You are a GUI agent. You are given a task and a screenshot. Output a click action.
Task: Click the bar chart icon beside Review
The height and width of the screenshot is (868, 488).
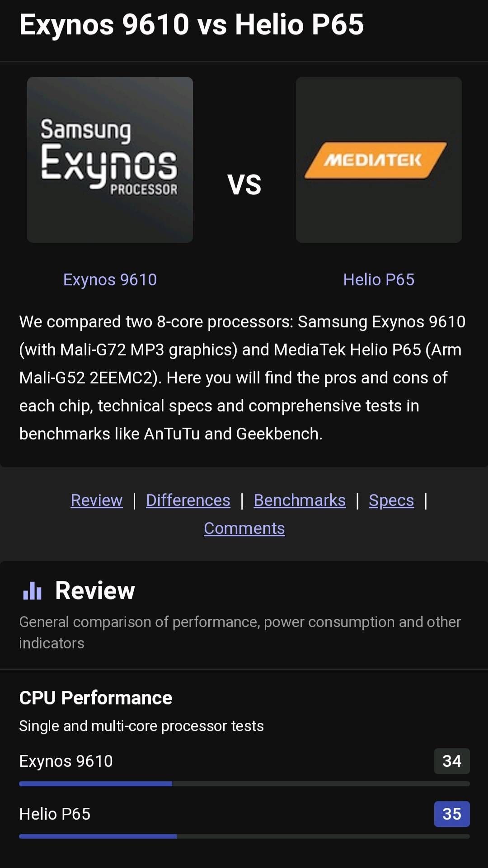click(x=32, y=590)
